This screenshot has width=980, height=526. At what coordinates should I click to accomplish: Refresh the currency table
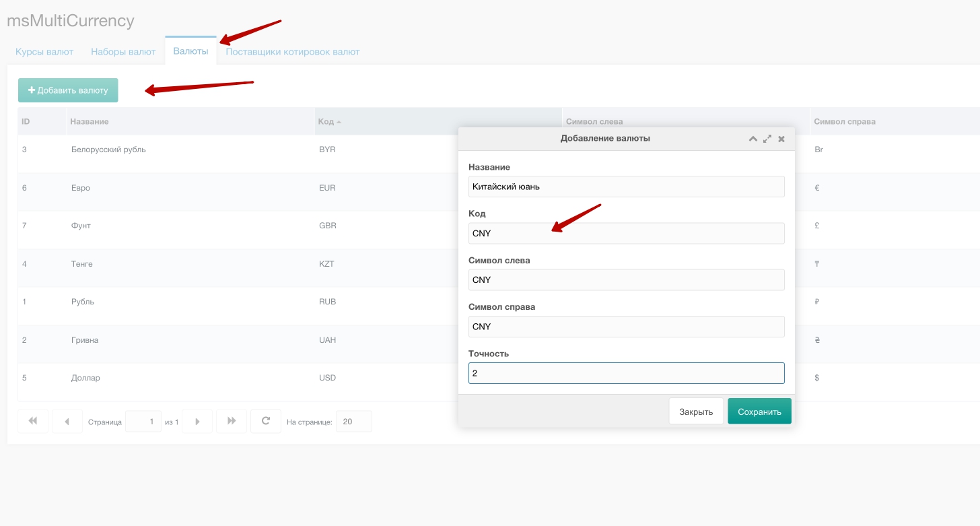266,421
